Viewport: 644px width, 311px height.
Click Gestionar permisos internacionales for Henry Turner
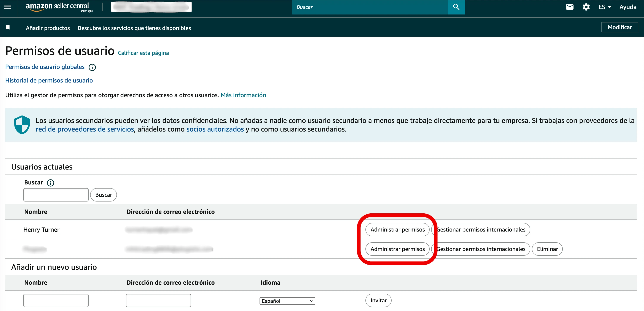tap(481, 230)
